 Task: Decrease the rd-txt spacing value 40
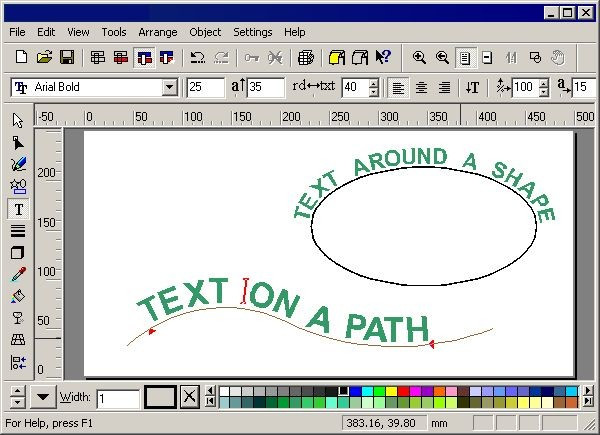(x=374, y=92)
